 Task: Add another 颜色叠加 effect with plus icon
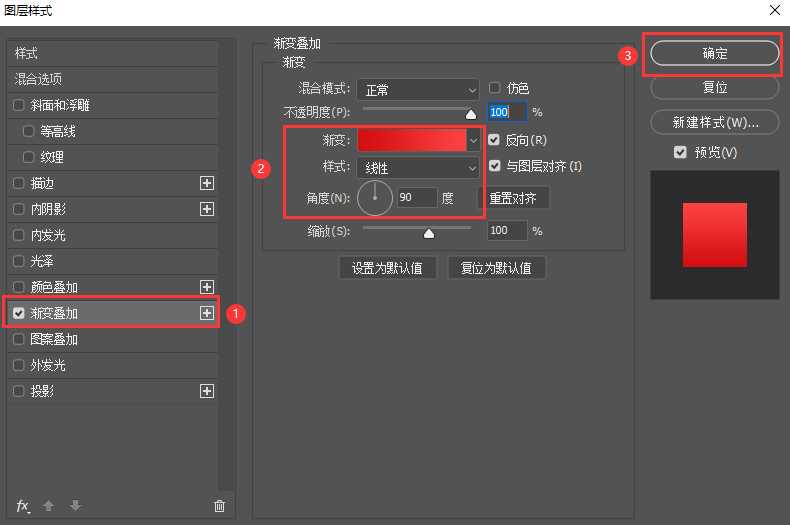click(207, 287)
